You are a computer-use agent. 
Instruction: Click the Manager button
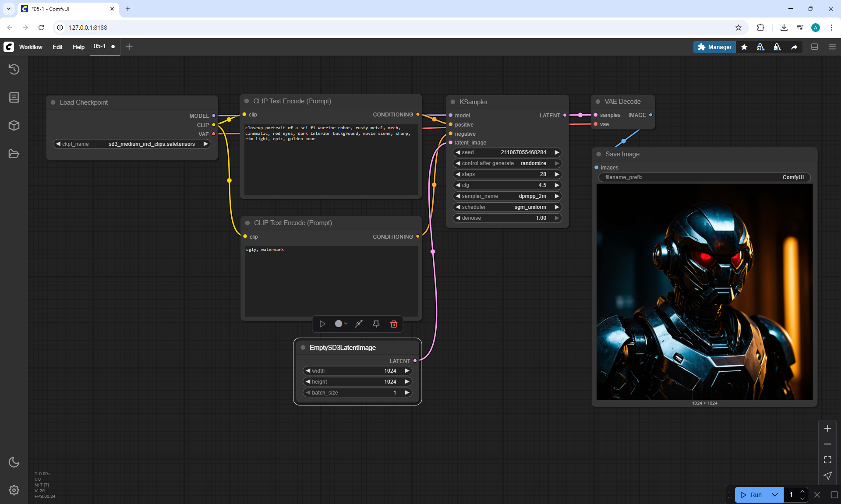point(714,47)
